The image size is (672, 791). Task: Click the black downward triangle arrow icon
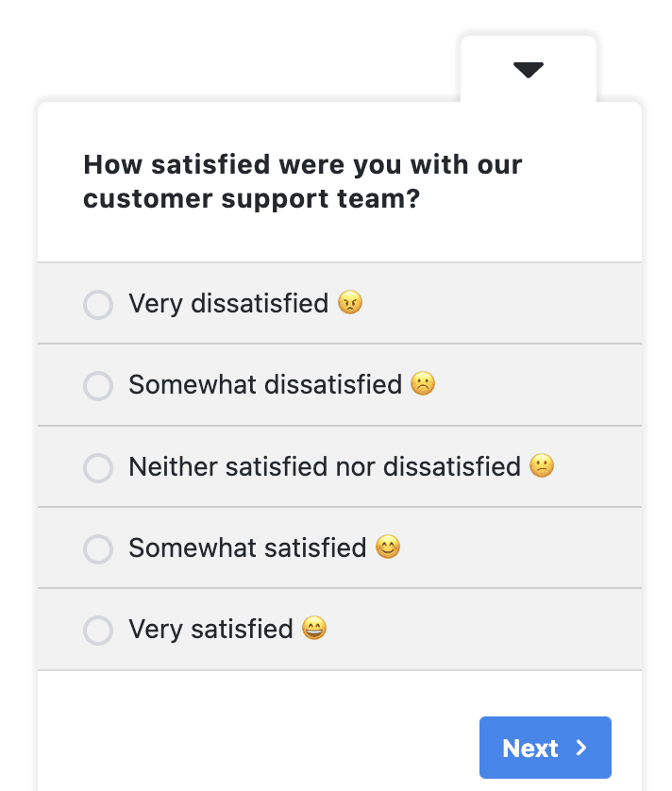click(x=529, y=70)
